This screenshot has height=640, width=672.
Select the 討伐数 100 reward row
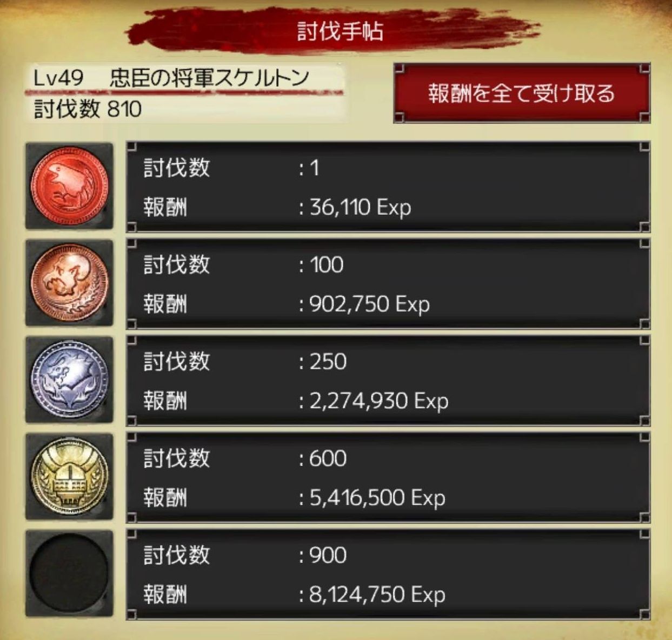point(388,284)
